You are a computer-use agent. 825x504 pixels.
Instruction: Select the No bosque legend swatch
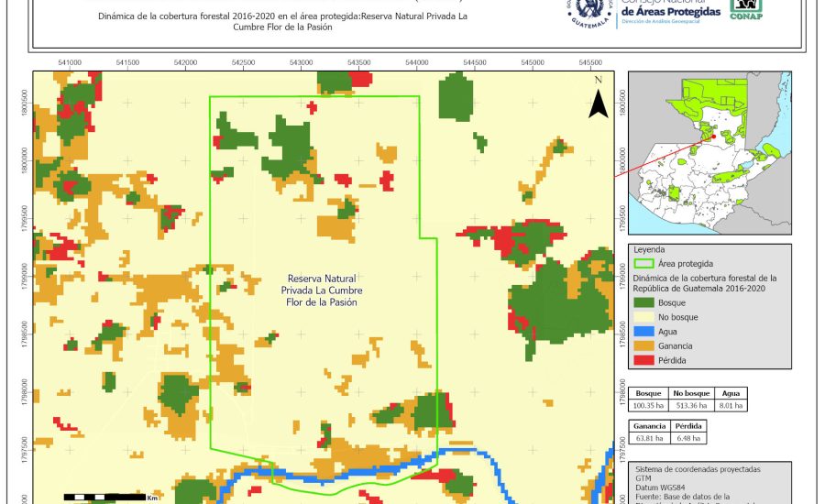(645, 316)
